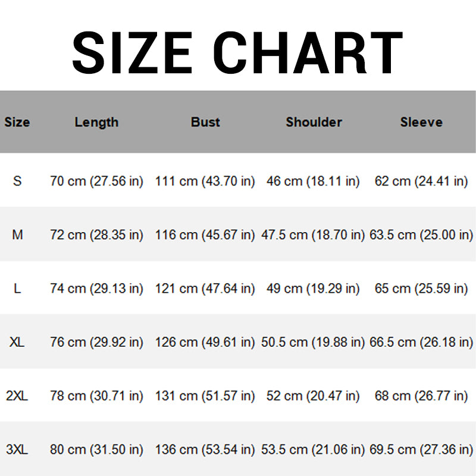Select the Sleeve column header

421,122
